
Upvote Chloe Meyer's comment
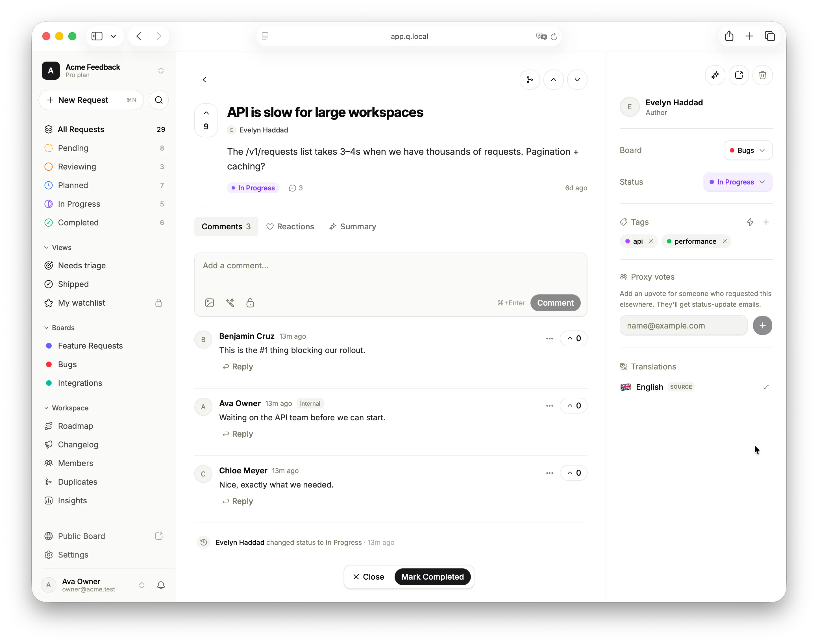pyautogui.click(x=573, y=473)
